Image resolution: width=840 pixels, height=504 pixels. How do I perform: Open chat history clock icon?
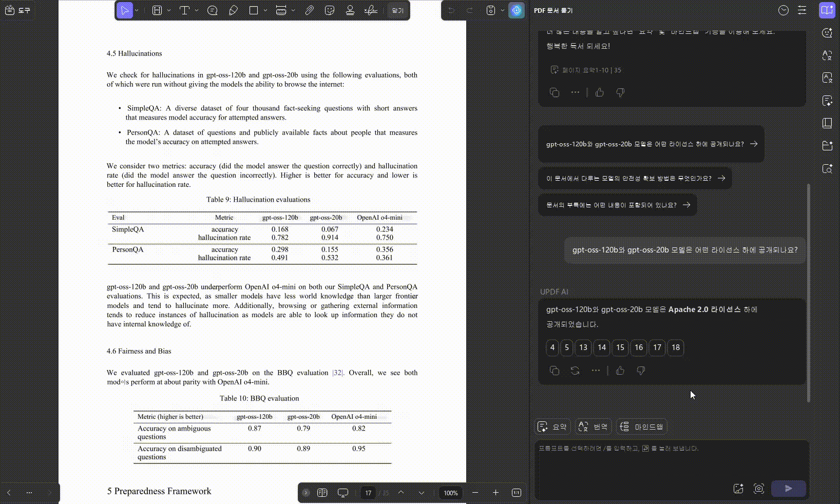click(x=784, y=10)
